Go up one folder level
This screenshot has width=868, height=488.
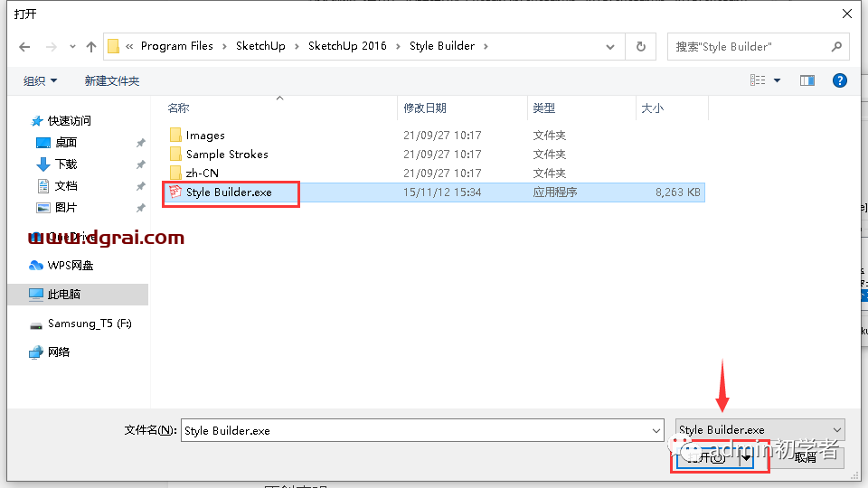click(91, 47)
